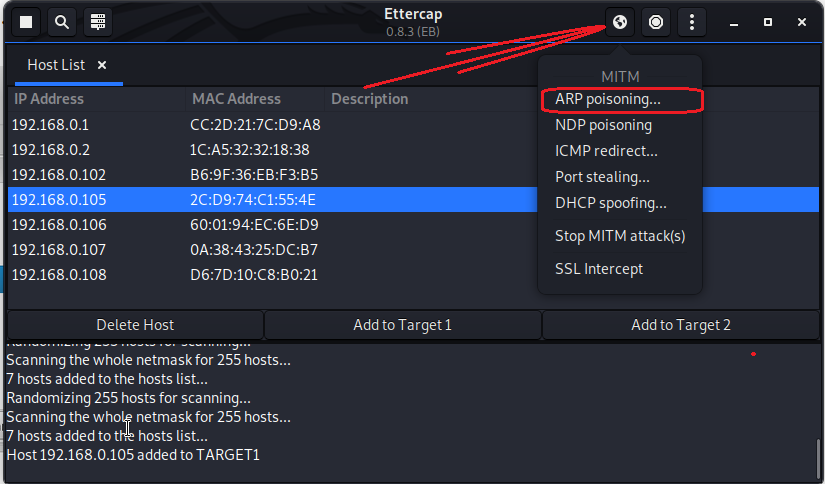
Task: Close the Host List tab
Action: pos(102,65)
